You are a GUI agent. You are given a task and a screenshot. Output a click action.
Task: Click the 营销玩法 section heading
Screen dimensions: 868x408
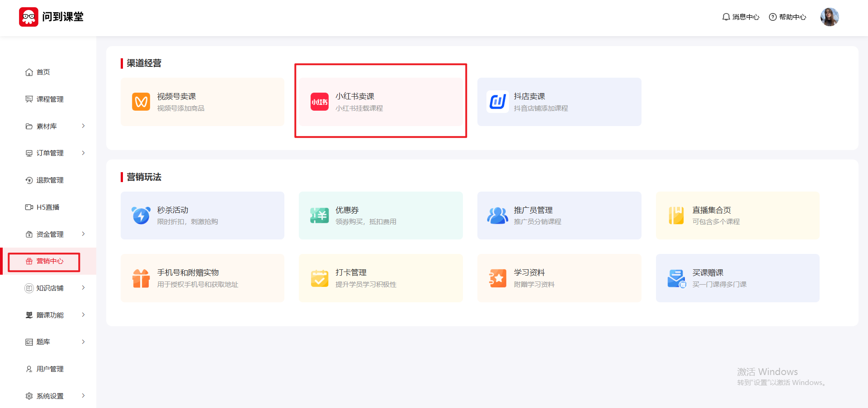144,177
